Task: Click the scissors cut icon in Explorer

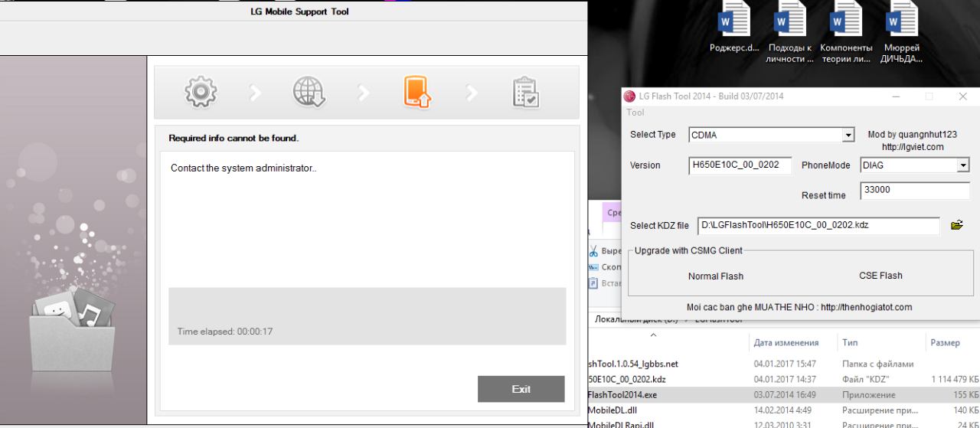Action: [x=594, y=251]
